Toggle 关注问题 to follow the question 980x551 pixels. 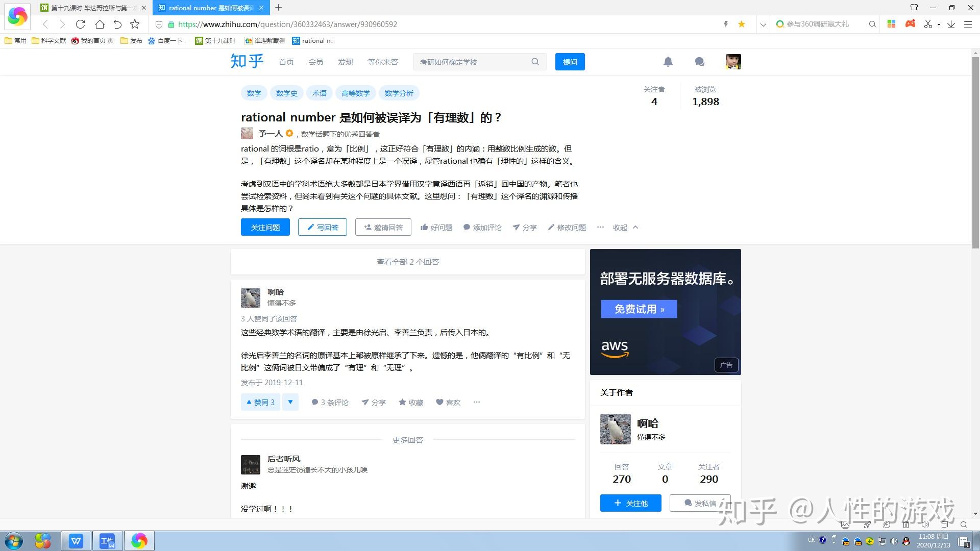265,227
